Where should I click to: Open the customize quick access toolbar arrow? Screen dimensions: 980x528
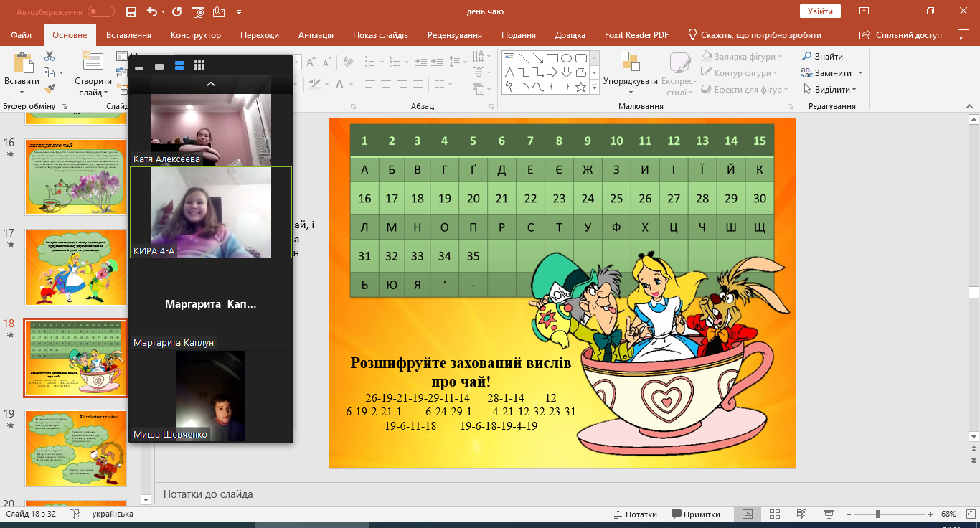[x=239, y=11]
